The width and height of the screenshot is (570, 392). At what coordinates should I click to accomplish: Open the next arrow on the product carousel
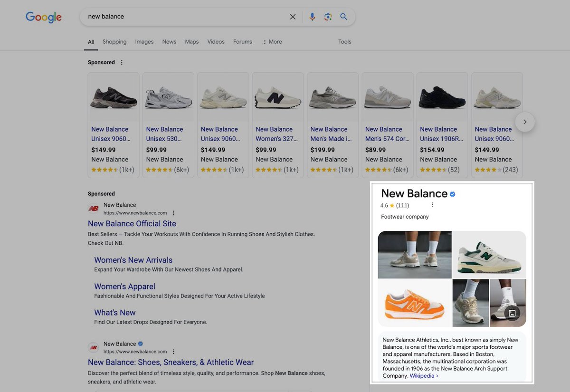525,122
